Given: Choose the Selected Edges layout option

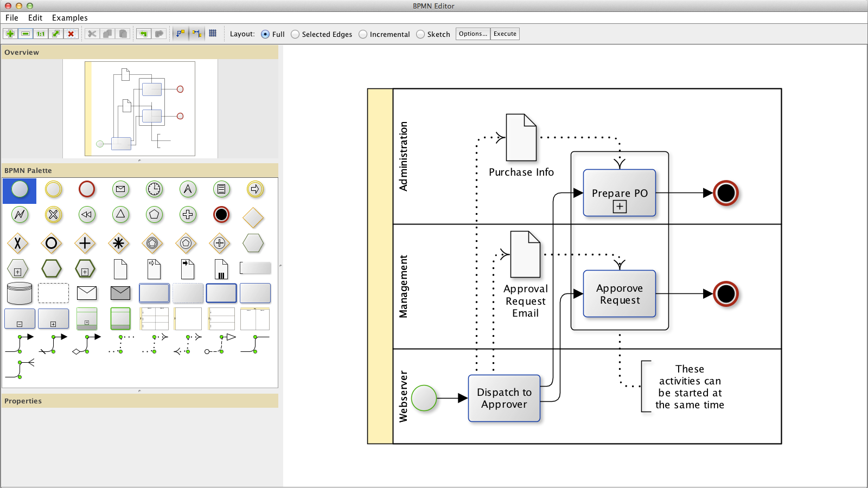Looking at the screenshot, I should coord(295,34).
